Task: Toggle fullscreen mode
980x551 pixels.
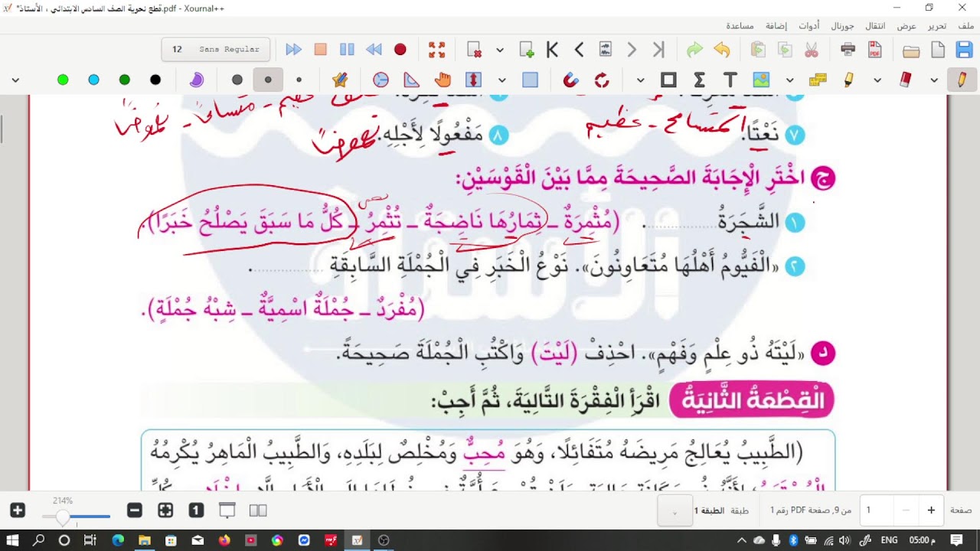Action: 437,51
